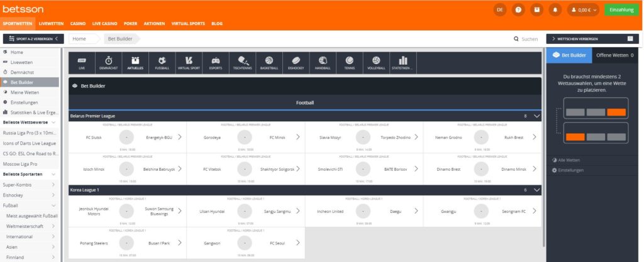
Task: Collapse the Korea League 1 section
Action: pyautogui.click(x=536, y=190)
